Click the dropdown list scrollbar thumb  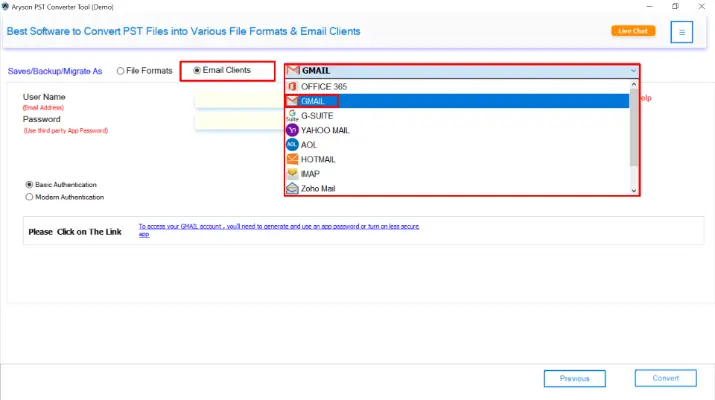(x=634, y=127)
